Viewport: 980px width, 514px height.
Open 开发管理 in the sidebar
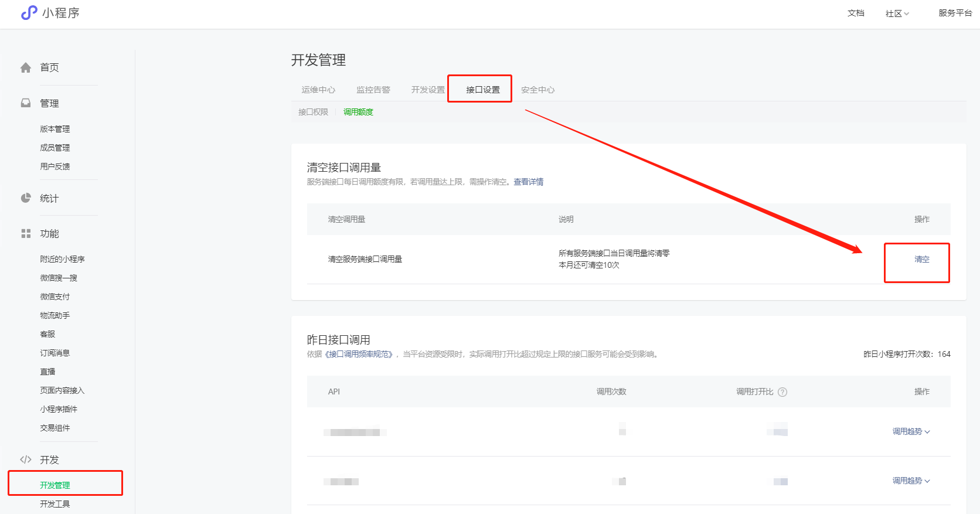tap(55, 485)
